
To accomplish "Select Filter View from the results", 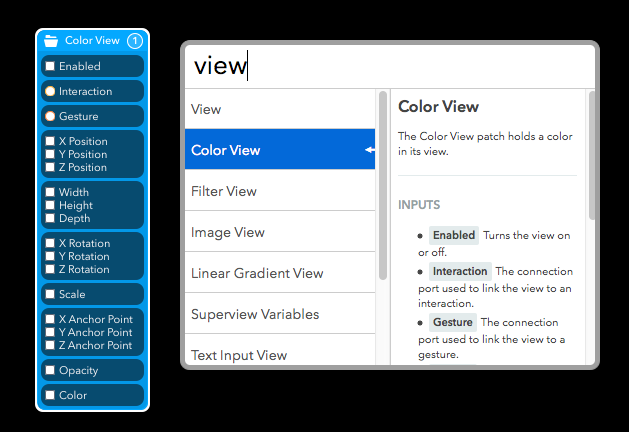I will pos(280,191).
